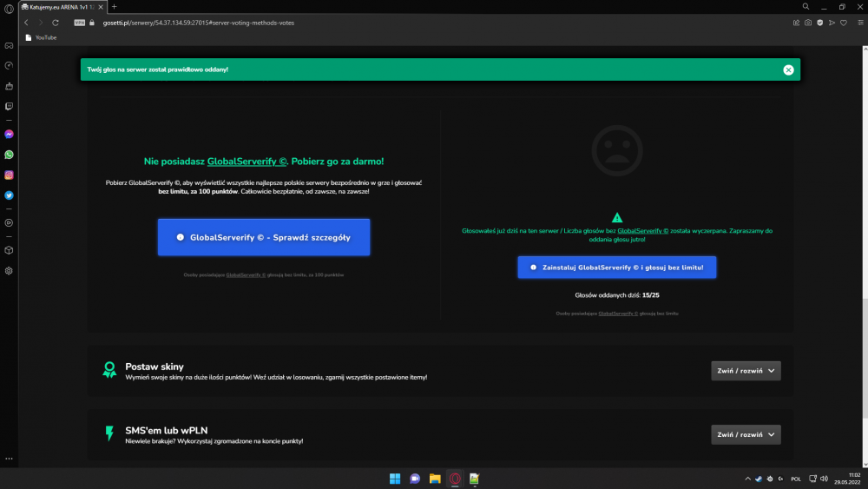
Task: Open Messenger in the sidebar
Action: tap(9, 134)
